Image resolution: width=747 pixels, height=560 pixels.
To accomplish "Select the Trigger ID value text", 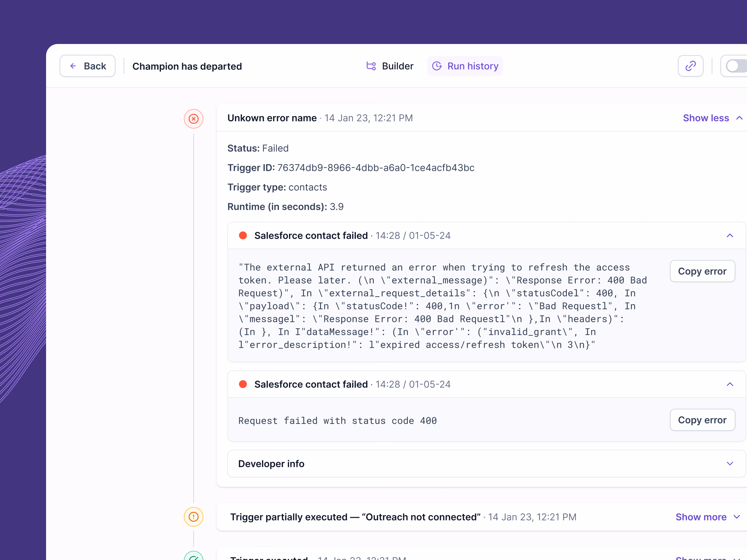I will (x=376, y=168).
